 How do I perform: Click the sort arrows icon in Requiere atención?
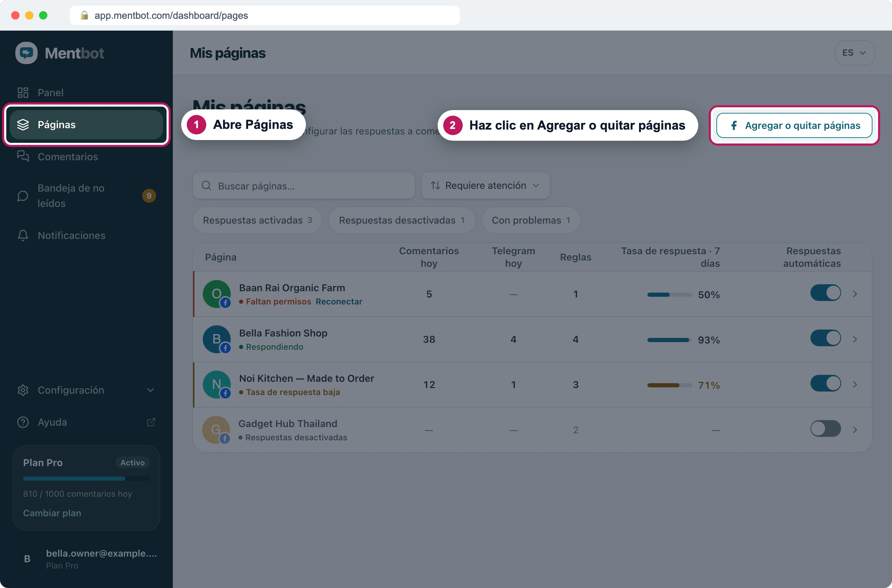point(435,185)
